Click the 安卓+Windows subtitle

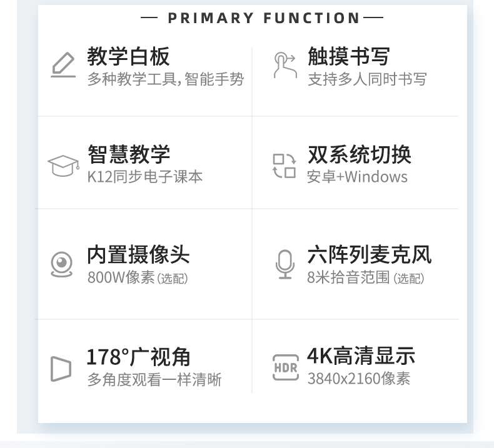(x=357, y=177)
